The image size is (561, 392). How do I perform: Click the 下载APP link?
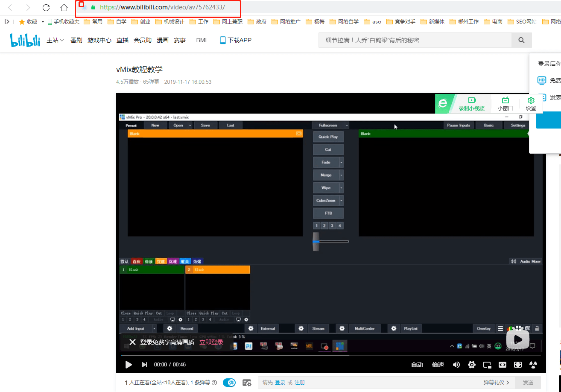236,40
